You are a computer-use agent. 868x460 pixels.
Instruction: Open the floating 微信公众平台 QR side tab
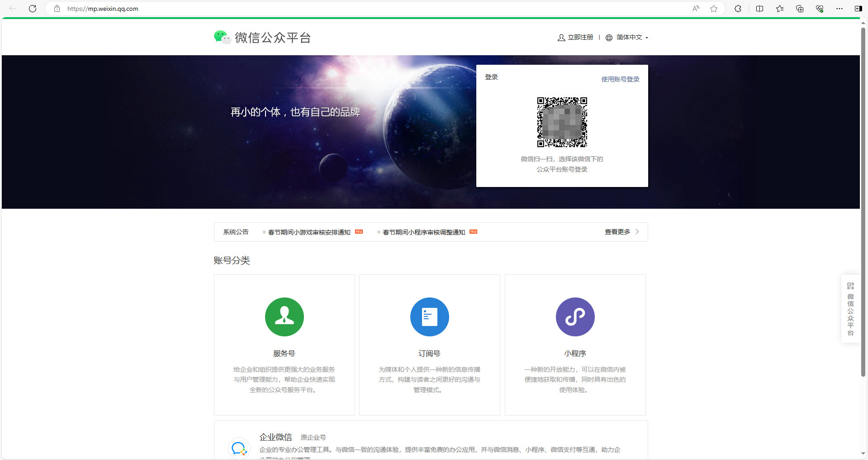pos(850,309)
